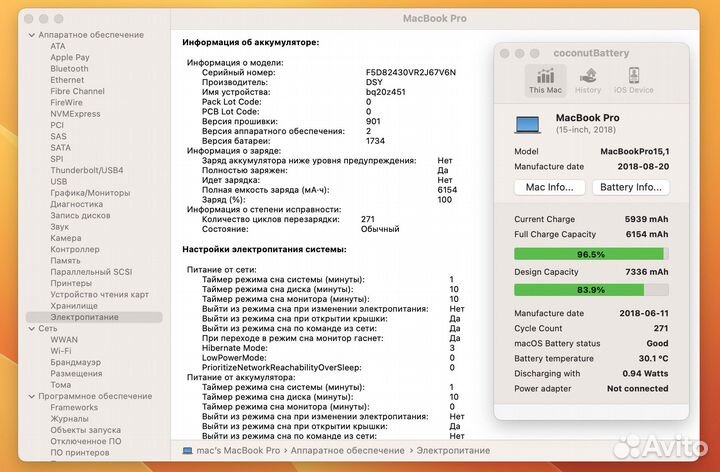Click Аппаратное обеспечение in the path bar
Viewport: 720px width, 472px height.
[348, 450]
